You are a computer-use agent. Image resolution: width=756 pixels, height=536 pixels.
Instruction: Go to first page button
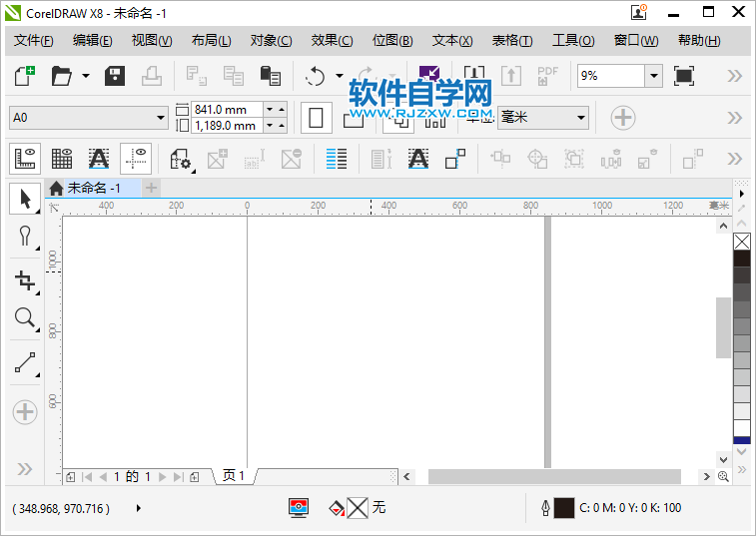tap(87, 477)
